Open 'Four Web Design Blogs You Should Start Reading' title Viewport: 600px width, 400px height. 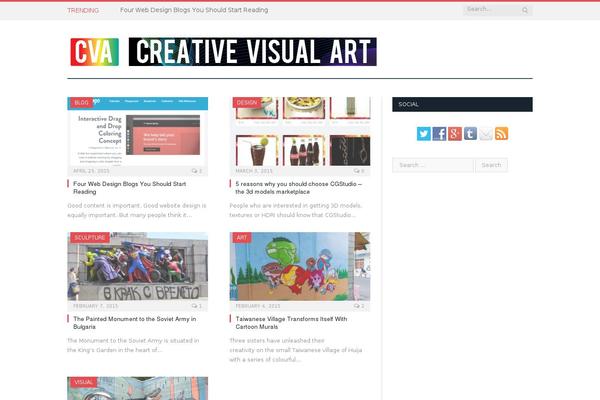pyautogui.click(x=130, y=188)
